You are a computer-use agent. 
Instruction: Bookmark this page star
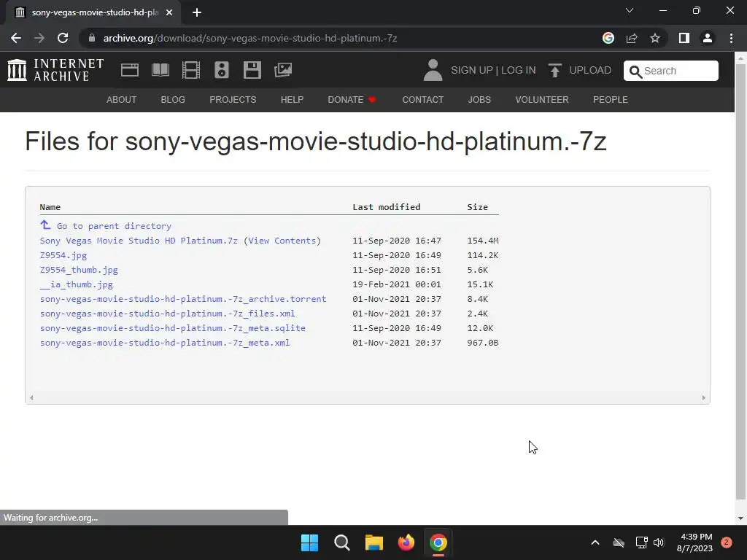655,38
